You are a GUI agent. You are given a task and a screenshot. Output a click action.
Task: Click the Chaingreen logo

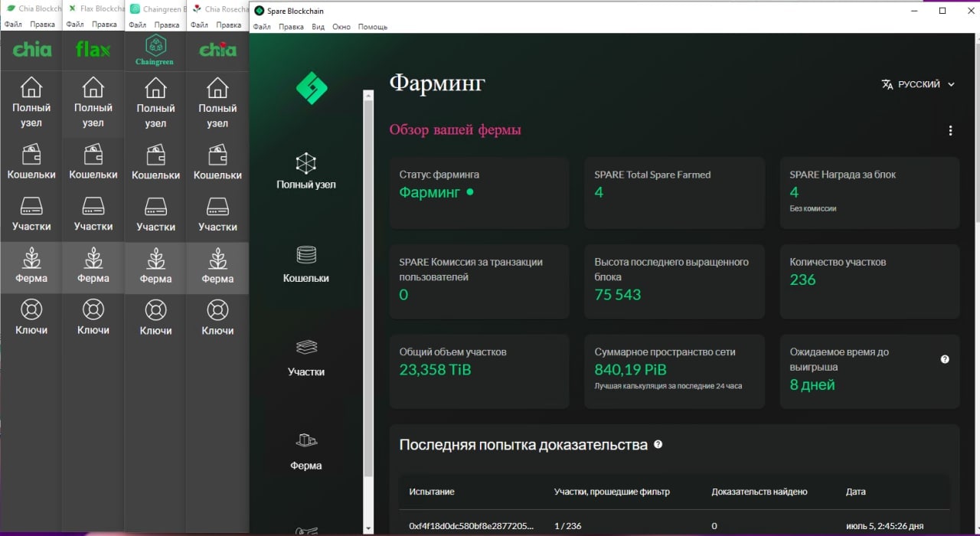(x=155, y=50)
